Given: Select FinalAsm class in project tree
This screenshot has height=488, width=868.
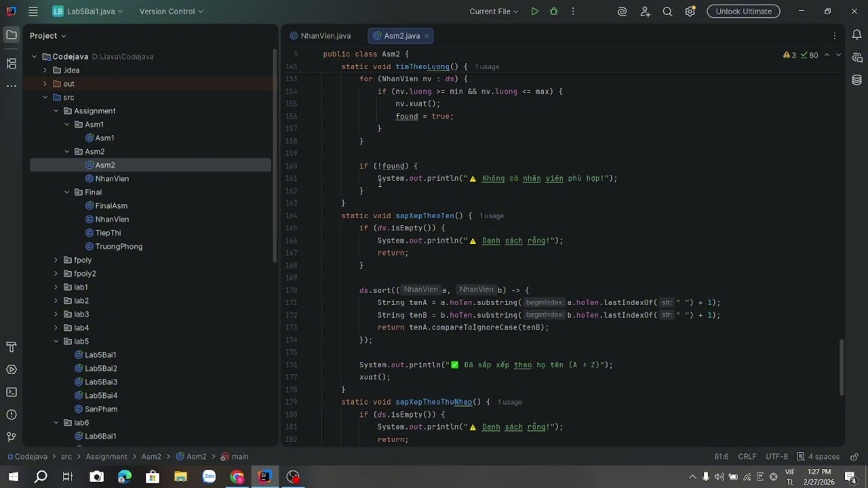Looking at the screenshot, I should click(111, 206).
